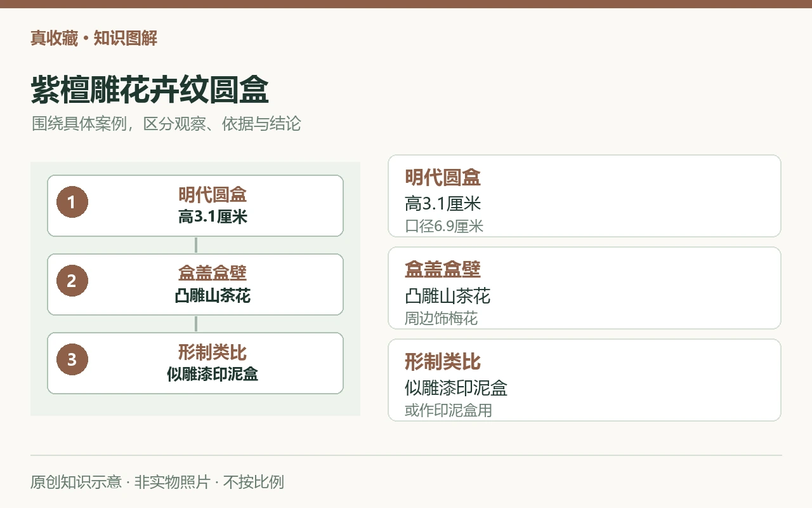
Task: Click 形制类比 heading in right card
Action: coord(443,361)
